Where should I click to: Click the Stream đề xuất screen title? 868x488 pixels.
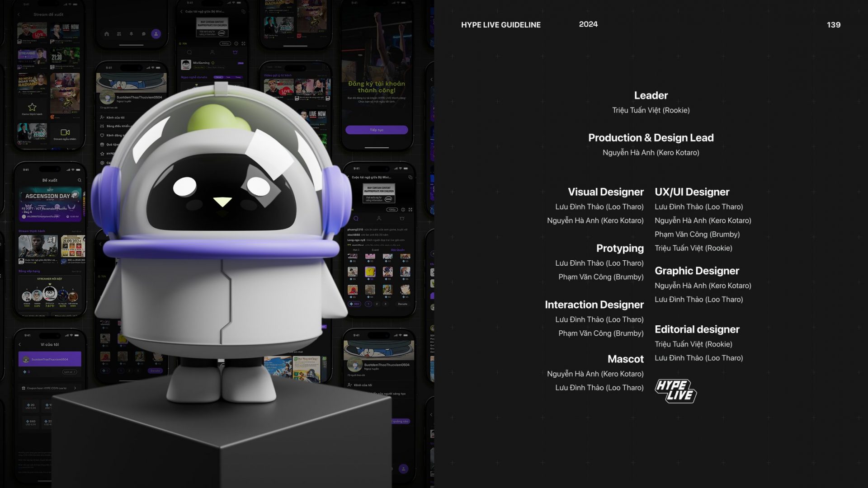(48, 14)
